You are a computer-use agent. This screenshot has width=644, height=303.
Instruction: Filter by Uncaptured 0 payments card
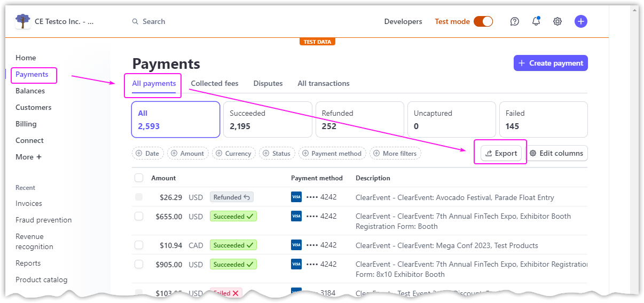pyautogui.click(x=452, y=119)
